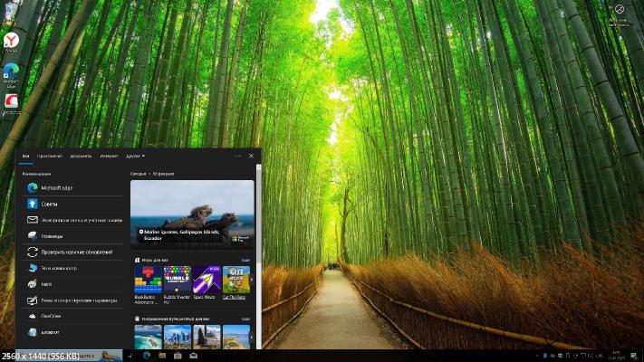
Task: Open OneDrive from the recommendations list
Action: [x=72, y=317]
